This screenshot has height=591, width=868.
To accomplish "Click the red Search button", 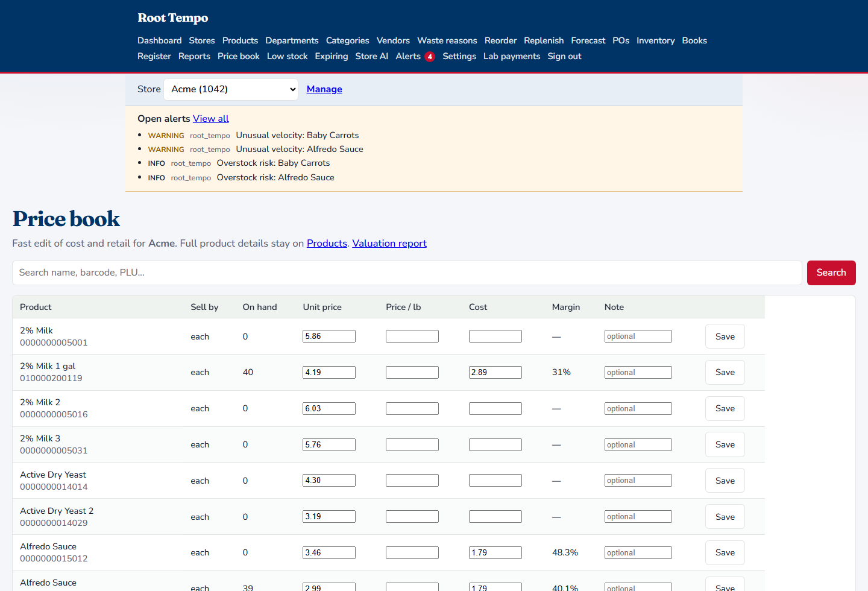I will tap(831, 273).
